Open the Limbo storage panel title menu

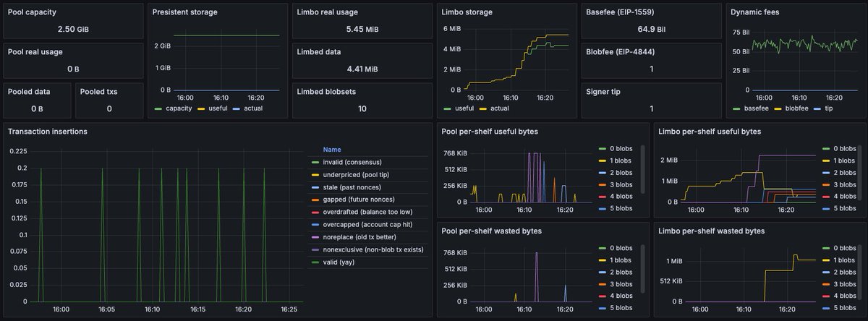tap(467, 12)
